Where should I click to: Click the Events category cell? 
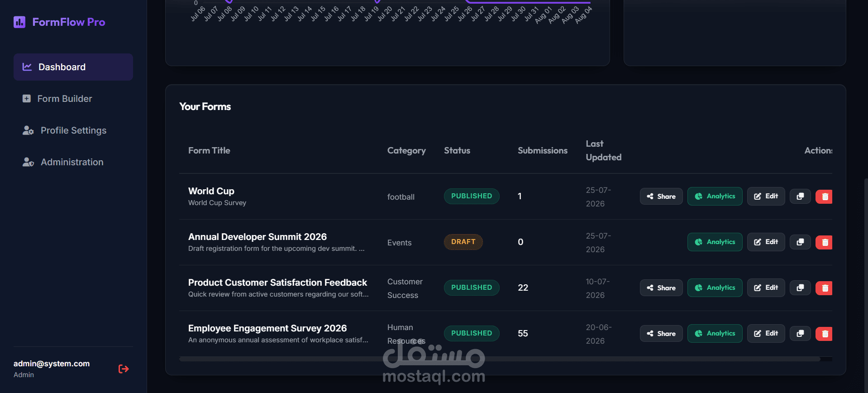[x=400, y=243]
